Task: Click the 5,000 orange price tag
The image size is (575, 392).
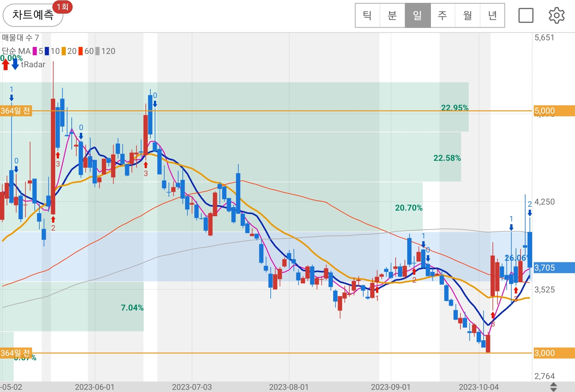Action: 554,111
